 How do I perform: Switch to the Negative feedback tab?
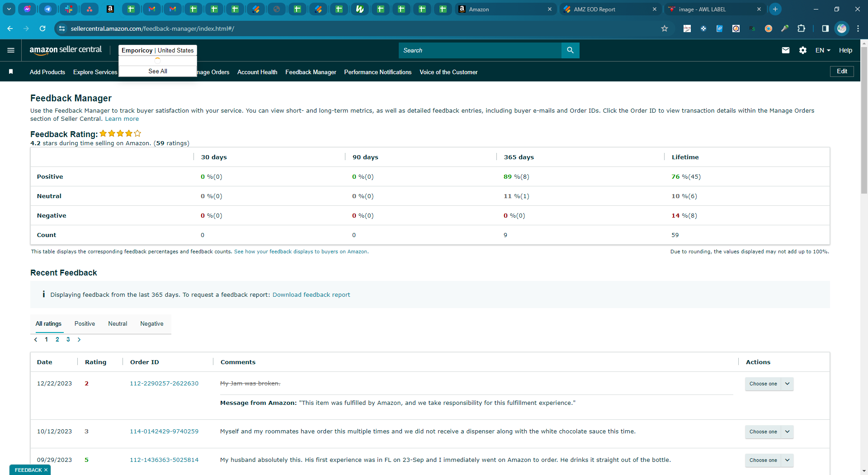click(x=152, y=323)
